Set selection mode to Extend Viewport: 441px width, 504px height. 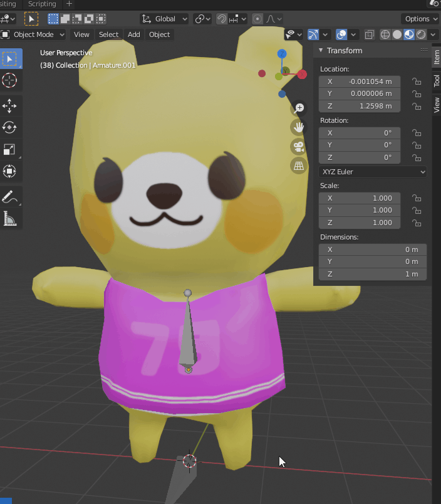65,19
